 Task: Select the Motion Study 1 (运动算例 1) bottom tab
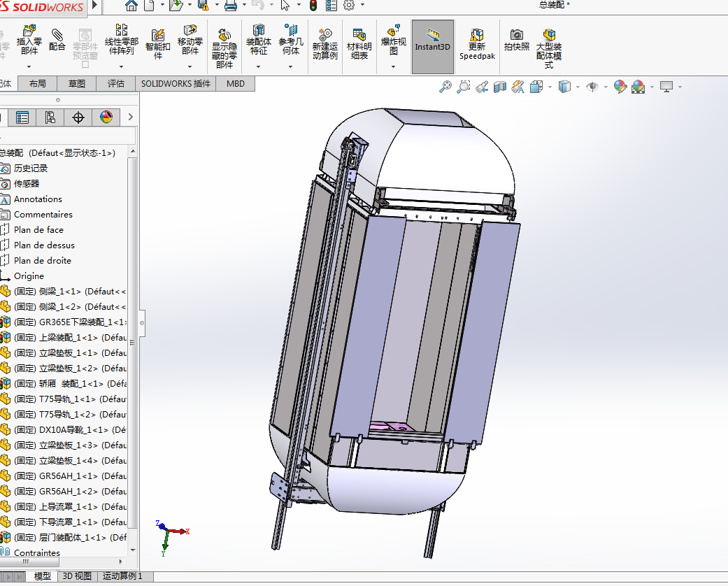coord(122,576)
